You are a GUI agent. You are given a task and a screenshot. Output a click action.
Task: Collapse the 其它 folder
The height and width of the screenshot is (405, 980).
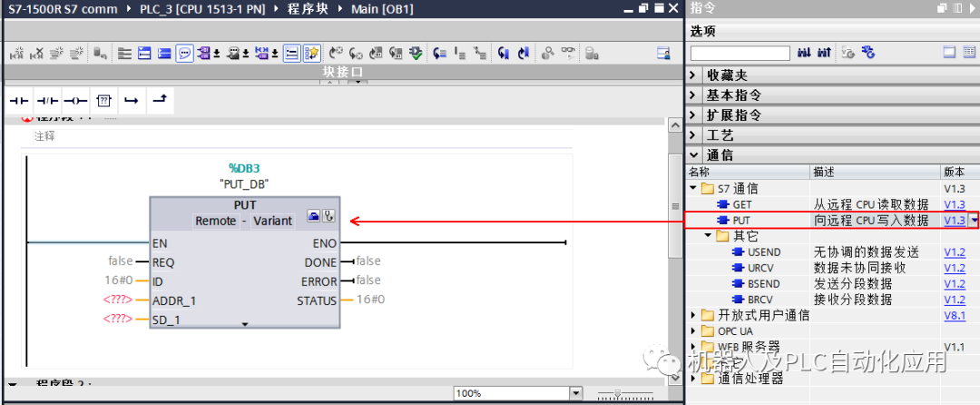click(x=708, y=235)
